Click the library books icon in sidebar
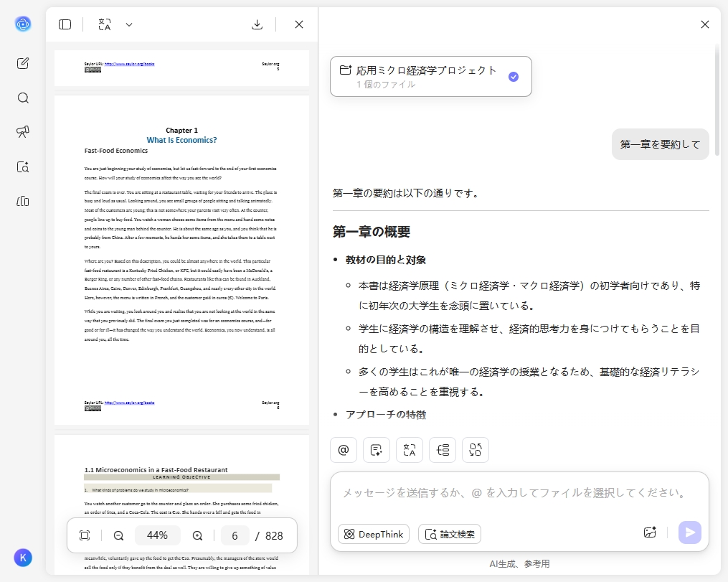 pyautogui.click(x=23, y=202)
